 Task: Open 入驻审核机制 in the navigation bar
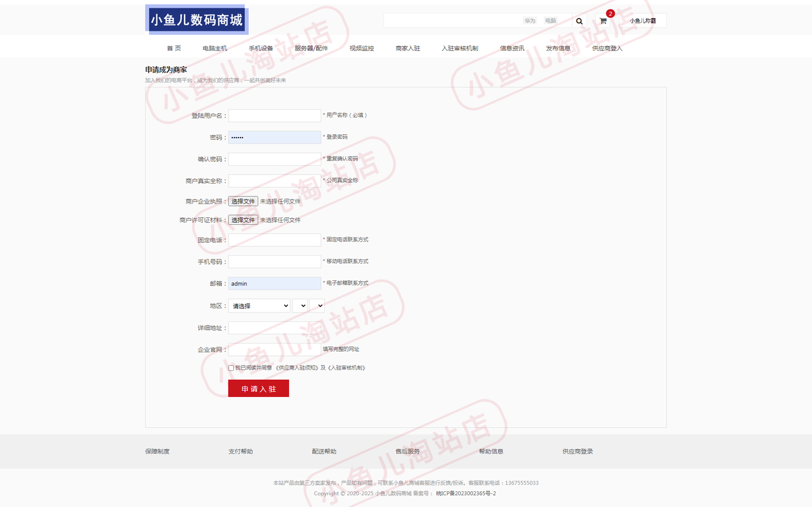click(460, 48)
